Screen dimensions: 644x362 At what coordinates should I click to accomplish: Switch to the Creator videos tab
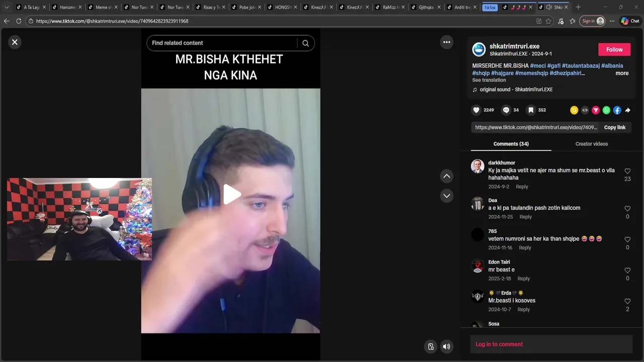(592, 144)
